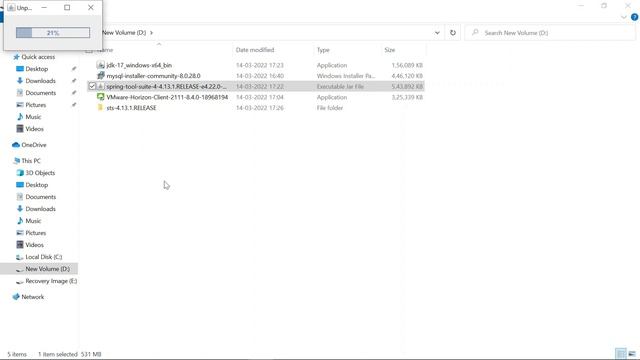Click the VMware Horizon Client green icon
Viewport: 640px width, 360px height.
coord(100,97)
